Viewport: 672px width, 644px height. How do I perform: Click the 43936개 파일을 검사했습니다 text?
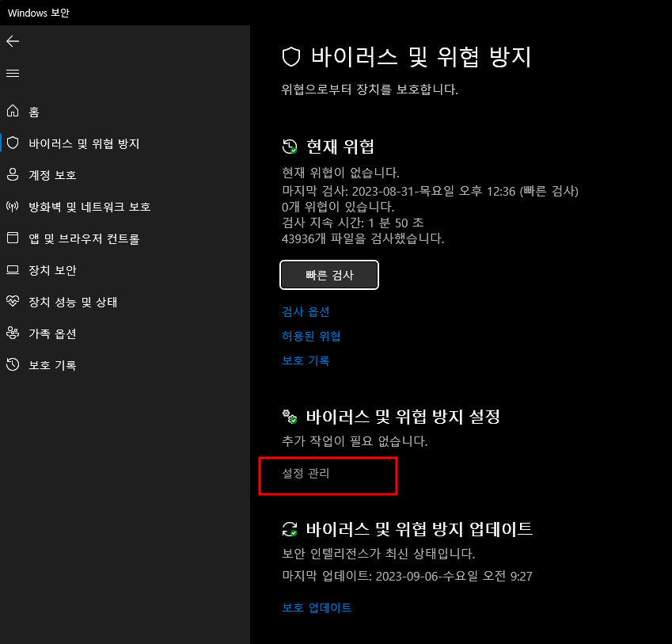coord(363,238)
